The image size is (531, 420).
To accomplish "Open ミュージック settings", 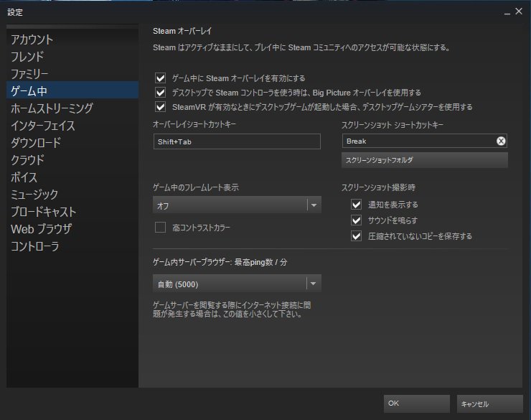I will (x=72, y=195).
